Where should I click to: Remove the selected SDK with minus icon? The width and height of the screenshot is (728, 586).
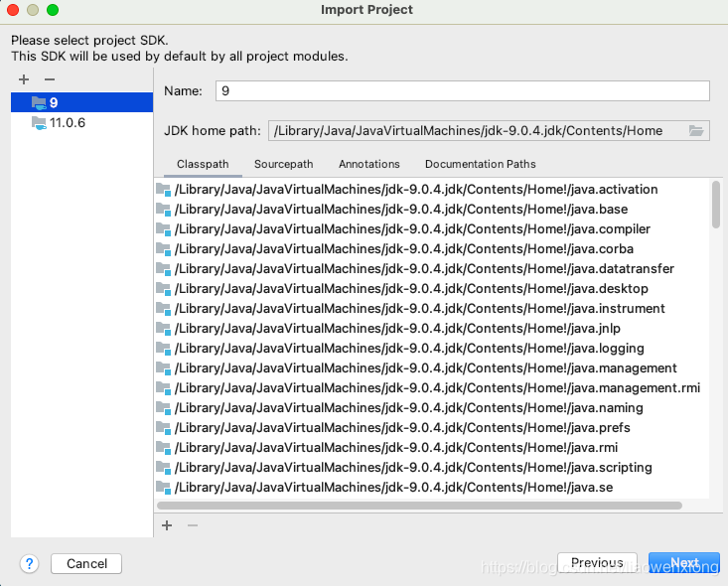click(50, 79)
